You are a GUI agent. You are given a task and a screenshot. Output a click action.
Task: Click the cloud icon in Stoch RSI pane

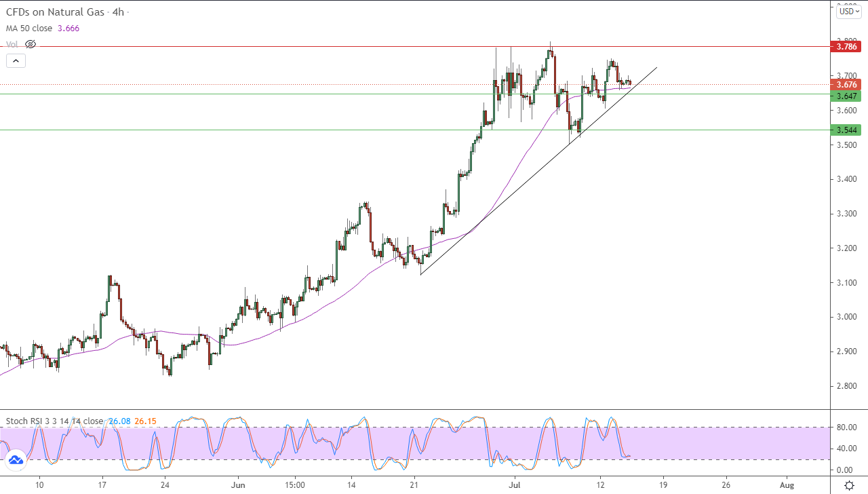pyautogui.click(x=16, y=460)
